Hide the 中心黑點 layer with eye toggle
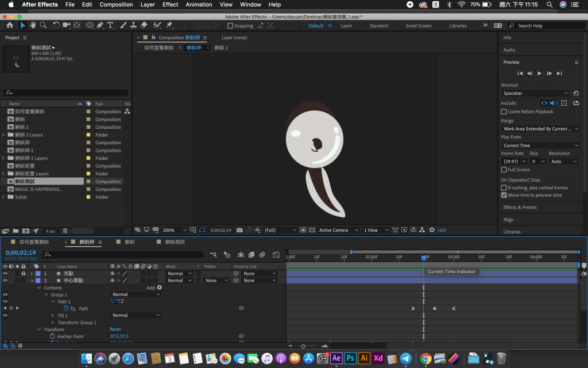Image resolution: width=588 pixels, height=368 pixels. point(5,281)
